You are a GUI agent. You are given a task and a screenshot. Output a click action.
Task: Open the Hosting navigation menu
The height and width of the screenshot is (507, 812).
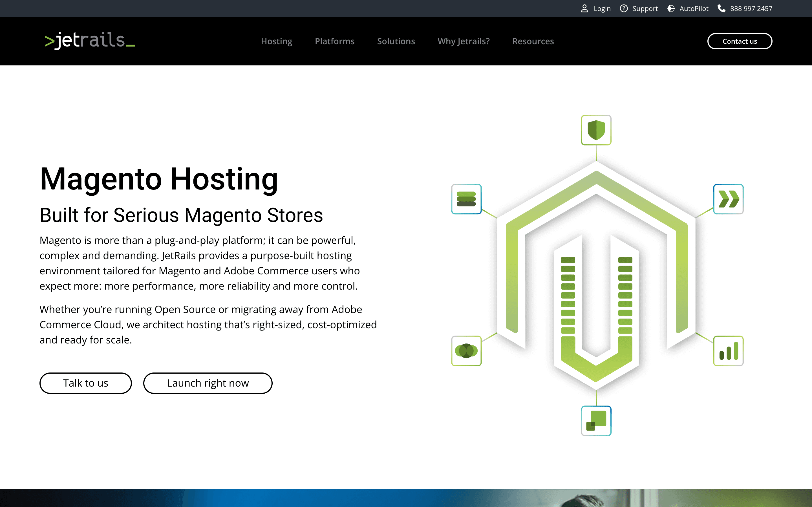tap(277, 41)
